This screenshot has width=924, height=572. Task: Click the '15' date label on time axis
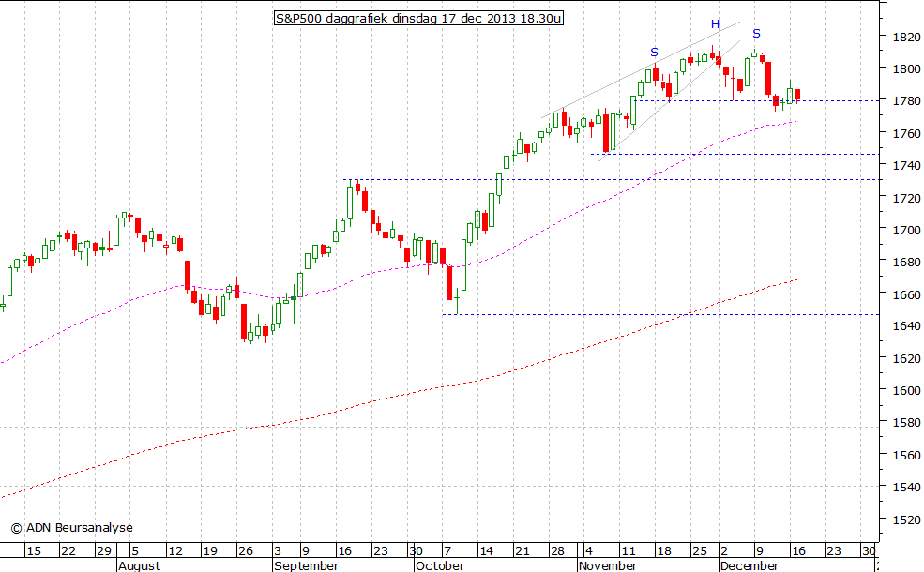point(34,551)
